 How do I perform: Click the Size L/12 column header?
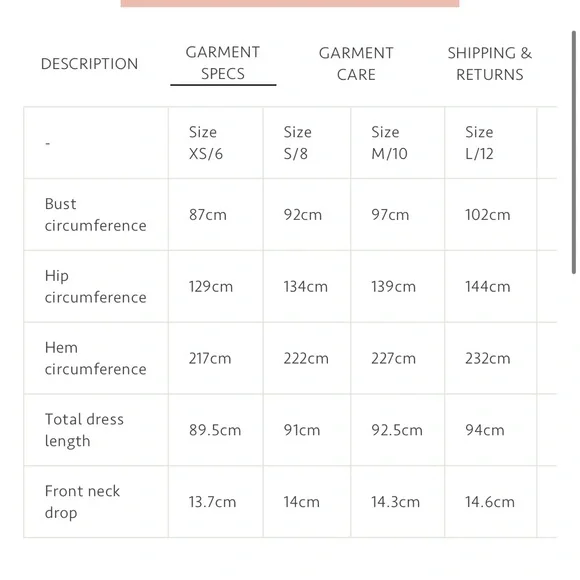[490, 143]
